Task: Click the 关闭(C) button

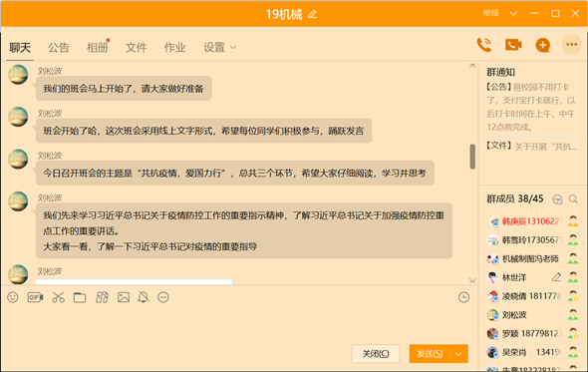Action: (x=376, y=354)
